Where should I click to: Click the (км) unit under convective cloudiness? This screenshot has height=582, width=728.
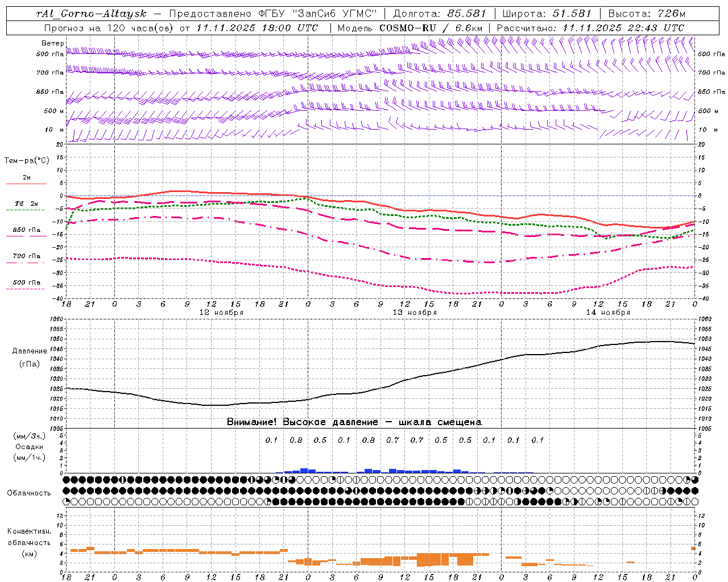pos(30,553)
